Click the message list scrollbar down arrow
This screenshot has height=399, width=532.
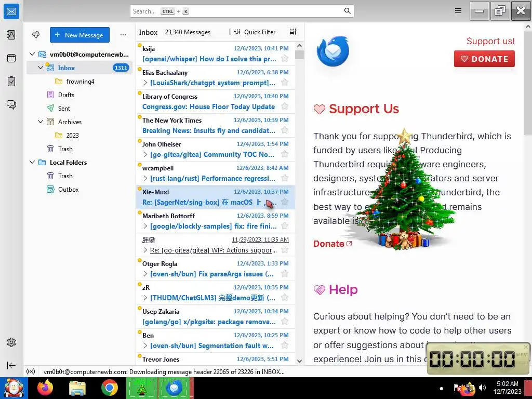pyautogui.click(x=299, y=361)
